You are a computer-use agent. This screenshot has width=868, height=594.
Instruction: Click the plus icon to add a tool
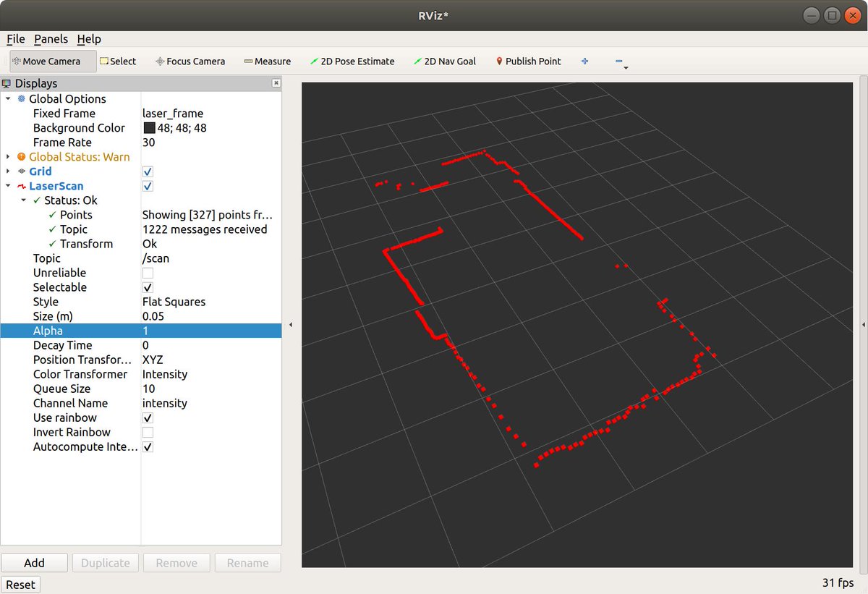584,61
